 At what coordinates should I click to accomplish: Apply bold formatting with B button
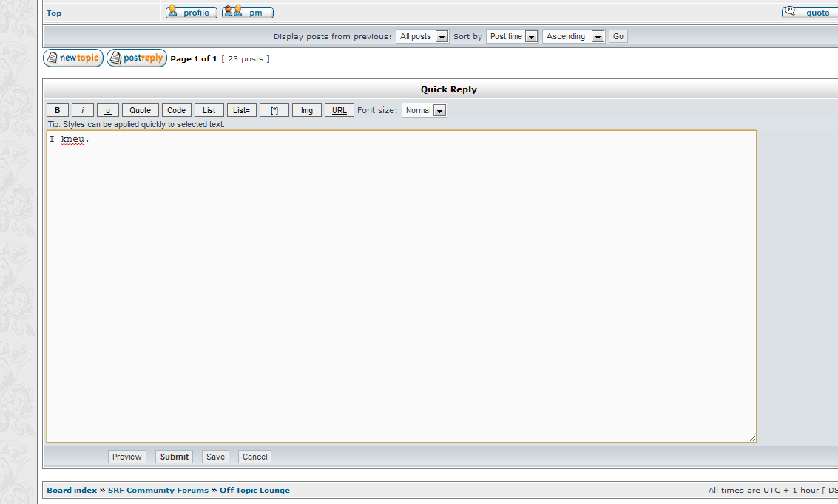(58, 110)
